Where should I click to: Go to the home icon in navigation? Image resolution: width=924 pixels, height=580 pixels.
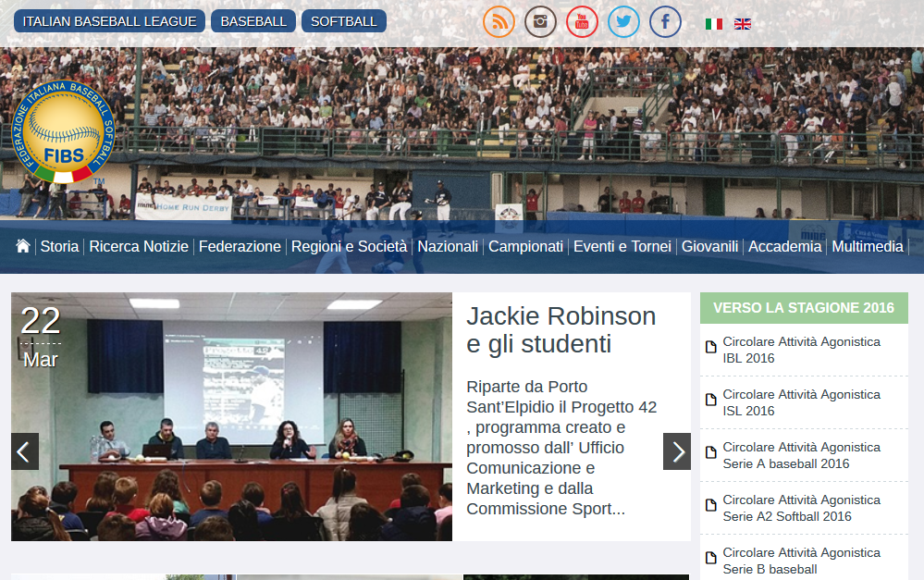click(x=23, y=246)
